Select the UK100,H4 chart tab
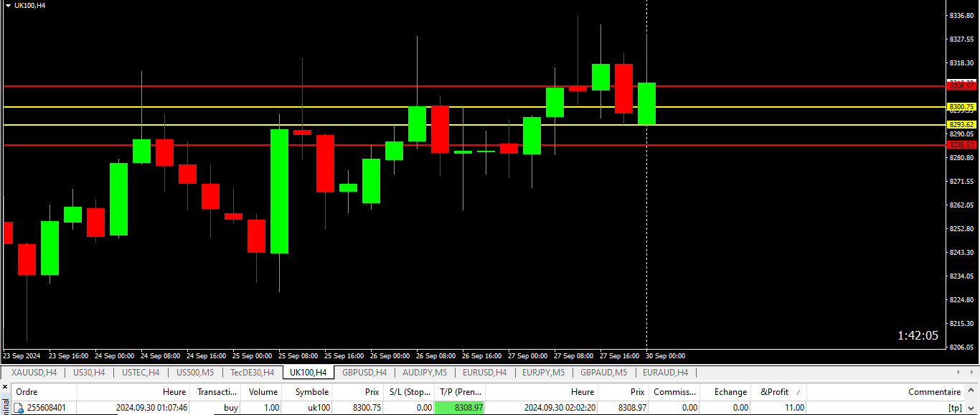The image size is (980, 415). (308, 373)
